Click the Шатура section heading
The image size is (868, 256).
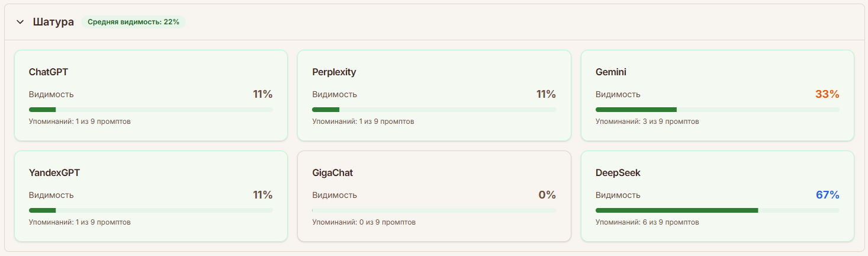(x=53, y=22)
